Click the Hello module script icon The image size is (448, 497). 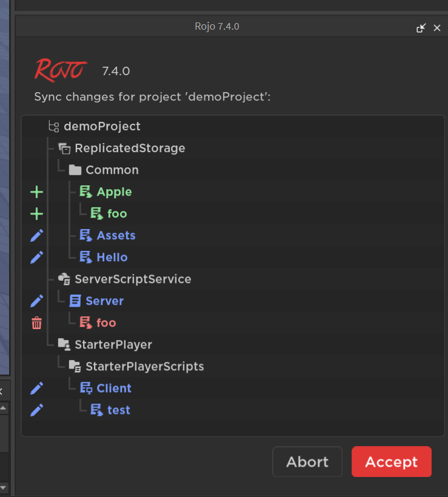click(85, 258)
